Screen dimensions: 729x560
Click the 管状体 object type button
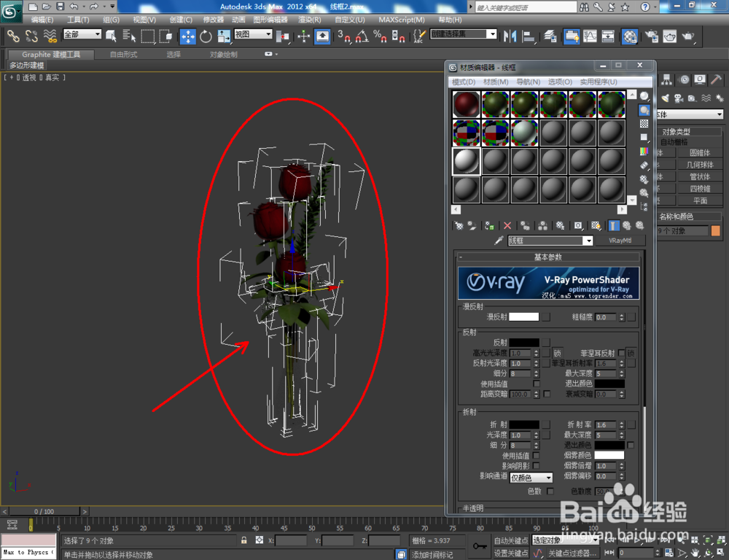700,176
